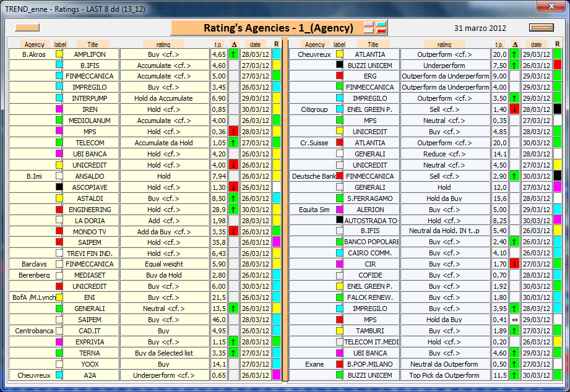Viewport: 570px width, 392px height.
Task: Click the green up arrow for S.FERRAGAMO's neighbor FINMECCANICA Sell
Action: click(x=514, y=176)
